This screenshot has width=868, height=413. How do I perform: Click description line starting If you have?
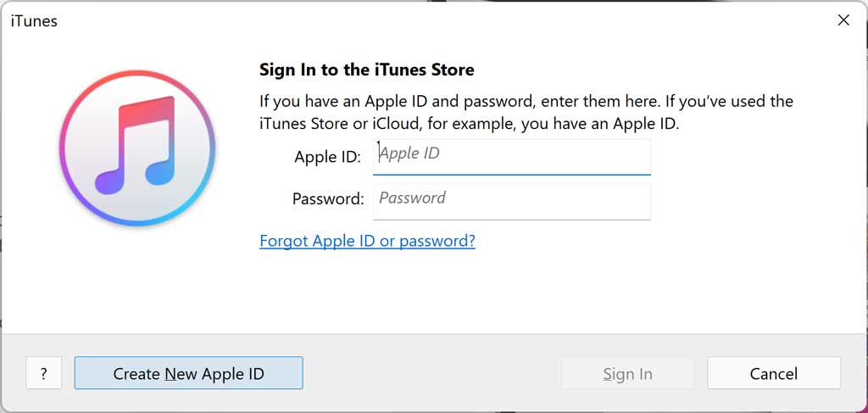tap(526, 101)
